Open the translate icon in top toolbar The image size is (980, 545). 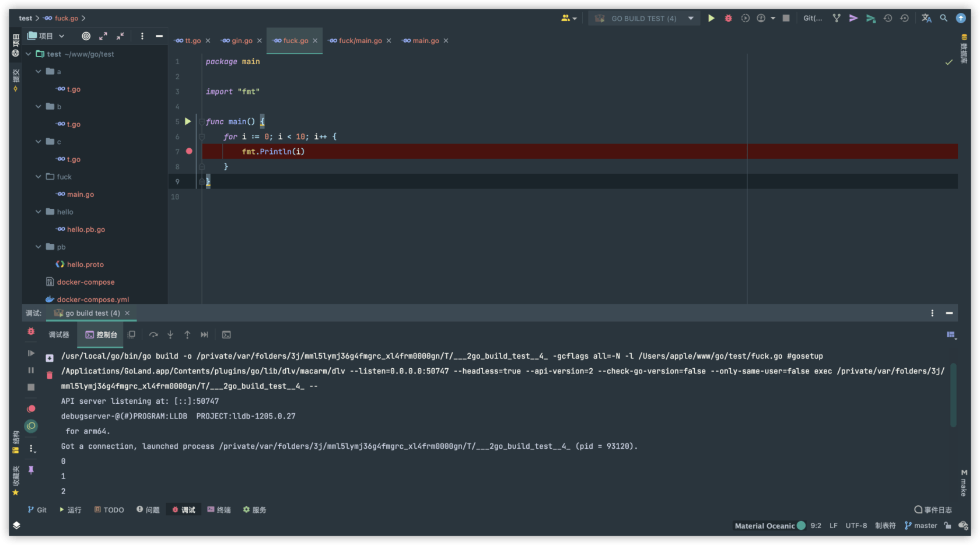pos(926,18)
